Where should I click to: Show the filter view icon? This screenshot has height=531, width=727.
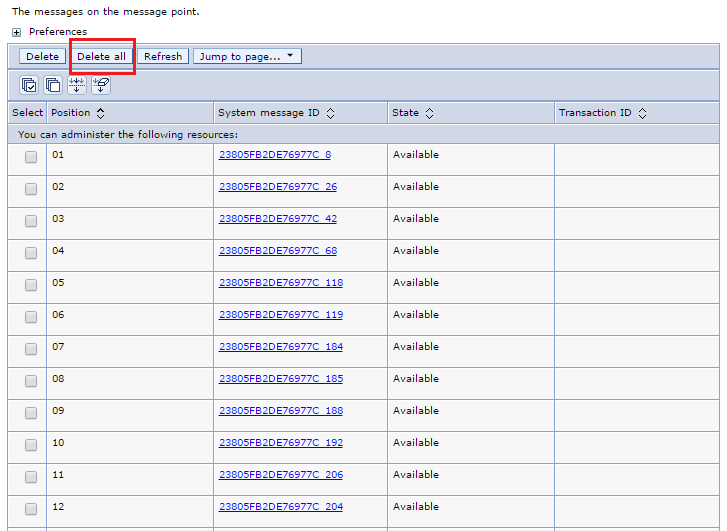tap(77, 85)
